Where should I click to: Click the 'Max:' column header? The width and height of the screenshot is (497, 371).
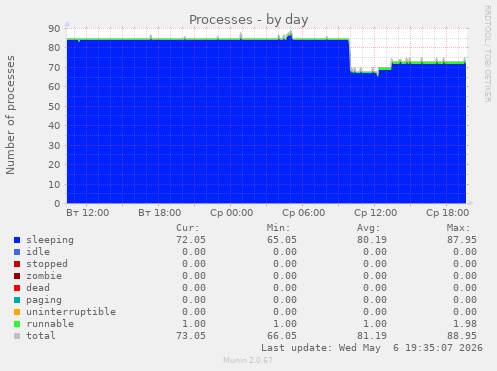pyautogui.click(x=458, y=228)
